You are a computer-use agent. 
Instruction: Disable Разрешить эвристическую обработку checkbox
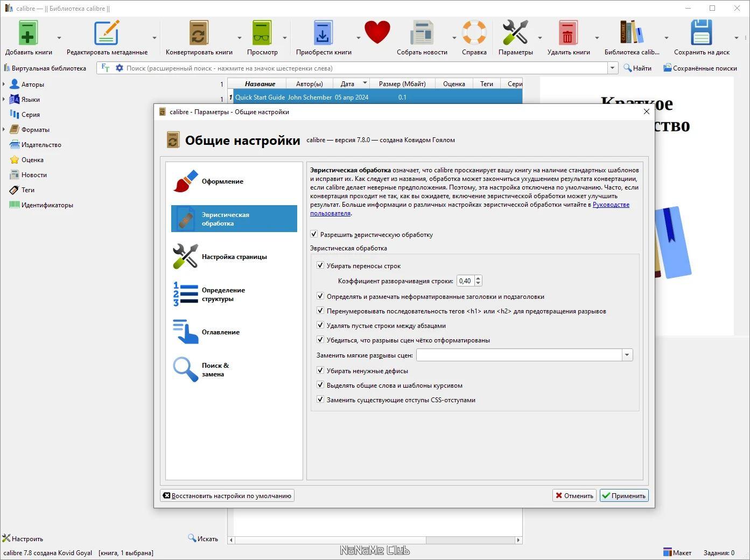314,234
